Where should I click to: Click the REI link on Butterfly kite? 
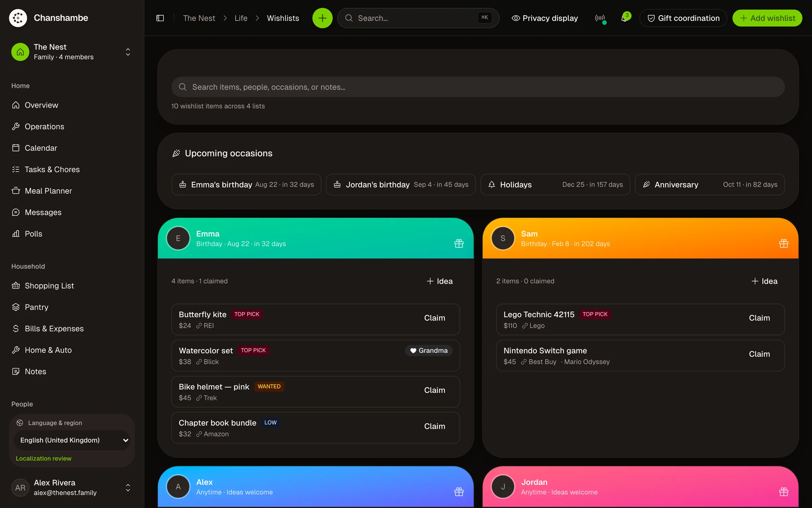(x=205, y=325)
